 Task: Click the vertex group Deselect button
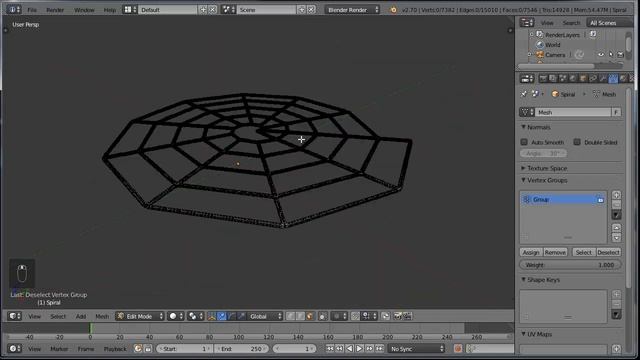pyautogui.click(x=608, y=252)
